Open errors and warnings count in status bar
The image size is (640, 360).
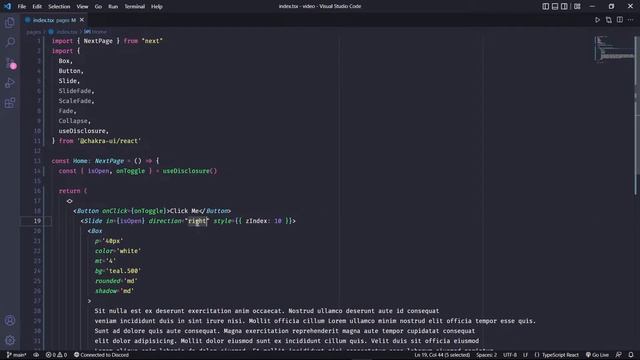tap(56, 355)
